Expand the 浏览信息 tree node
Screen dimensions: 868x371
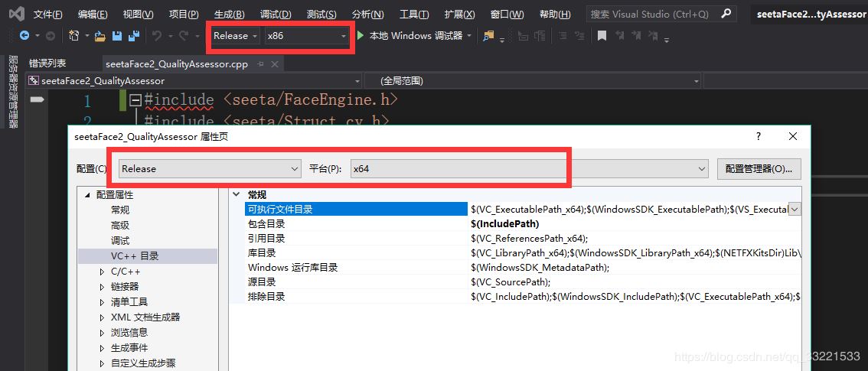(x=102, y=333)
